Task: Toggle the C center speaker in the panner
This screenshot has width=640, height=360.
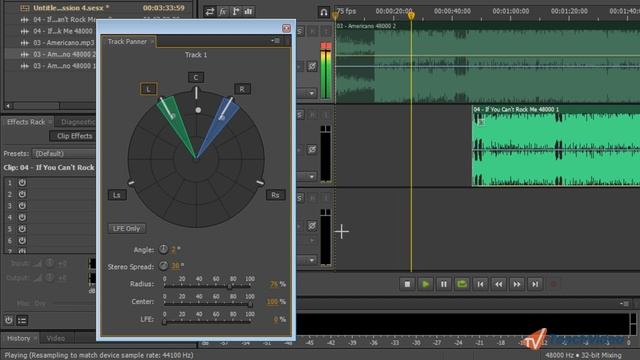Action: pyautogui.click(x=196, y=78)
